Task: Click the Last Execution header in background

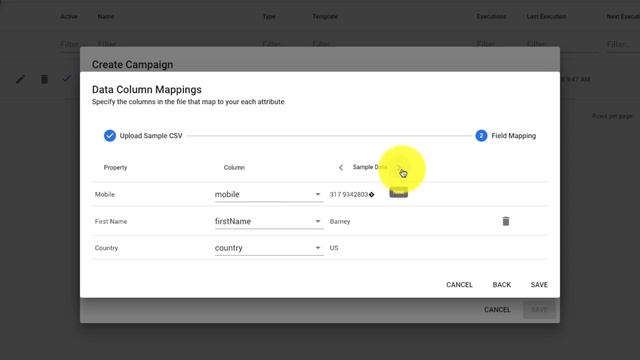Action: pyautogui.click(x=546, y=17)
